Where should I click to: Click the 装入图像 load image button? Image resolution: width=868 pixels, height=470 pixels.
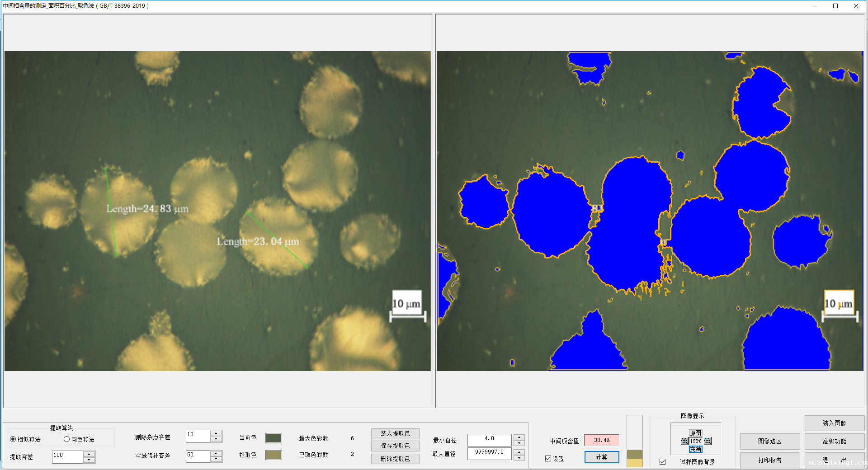click(x=834, y=423)
